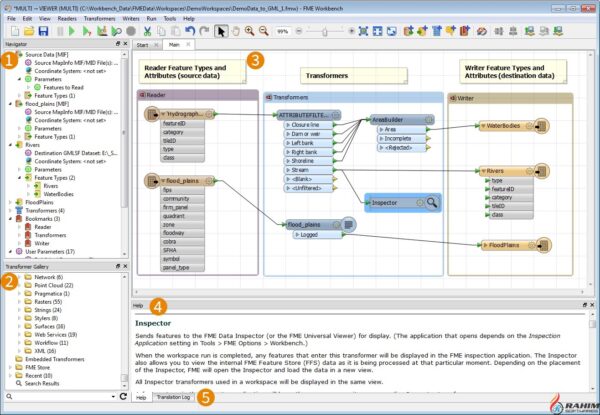600x415 pixels.
Task: Click the pause icon in the toolbar
Action: click(60, 31)
